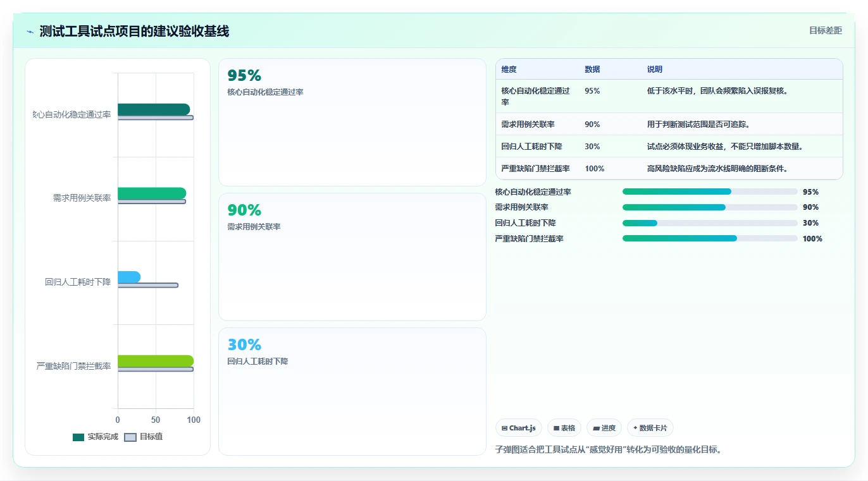Click the lime 严重缺陷门禁拦截率 chart bar
Image resolution: width=868 pixels, height=481 pixels.
click(156, 361)
